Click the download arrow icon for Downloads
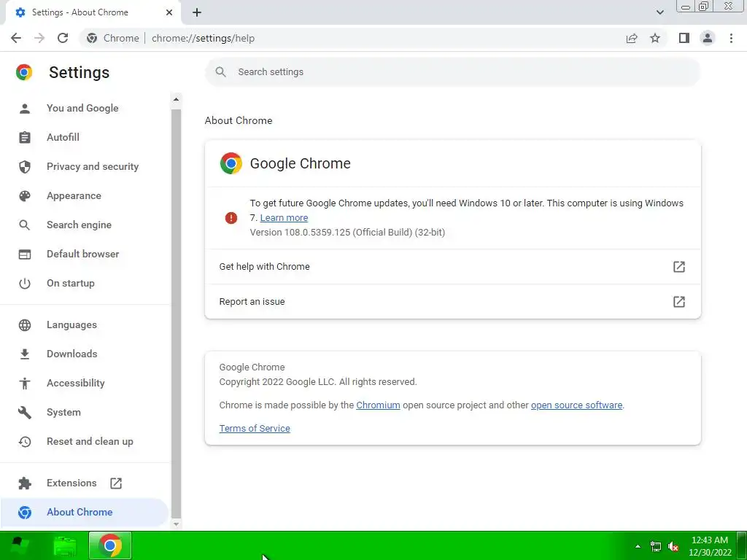The height and width of the screenshot is (560, 747). pos(25,354)
